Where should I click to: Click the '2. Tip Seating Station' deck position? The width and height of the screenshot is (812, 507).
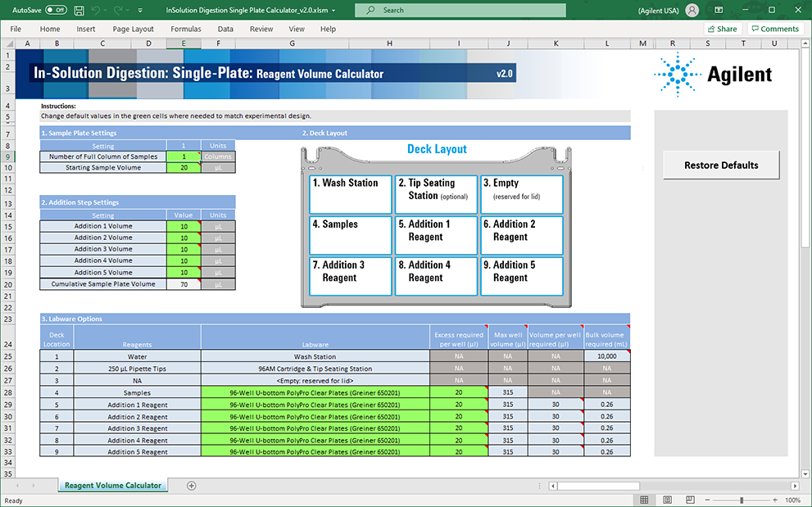coord(436,194)
